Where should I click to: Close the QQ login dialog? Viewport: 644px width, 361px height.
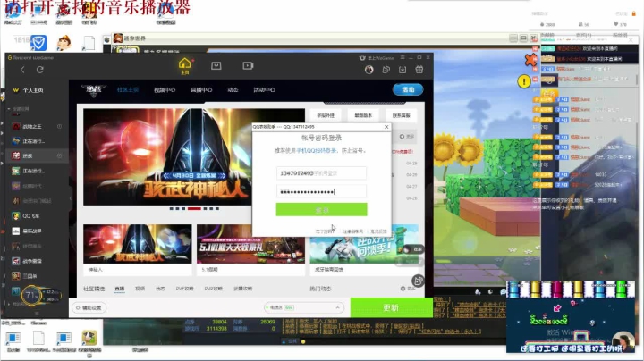[386, 127]
